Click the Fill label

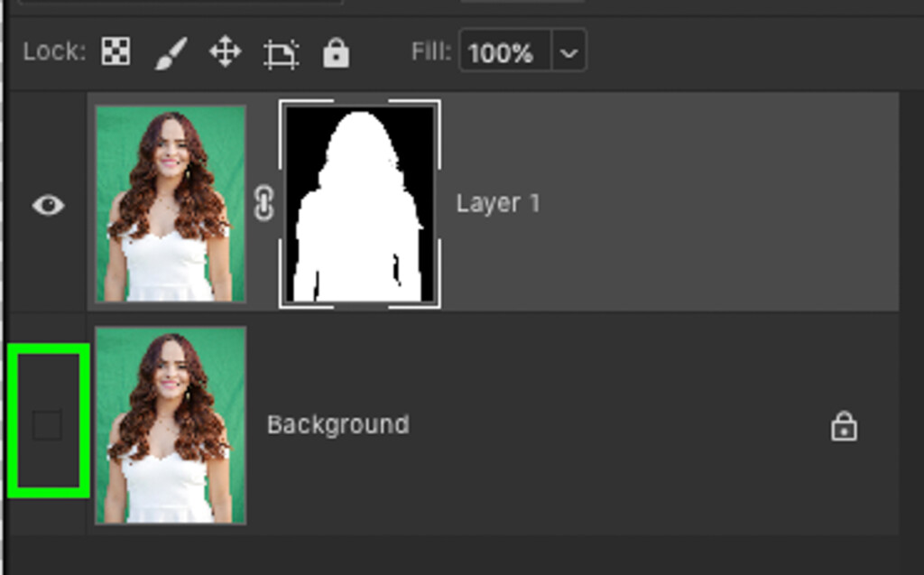click(431, 51)
